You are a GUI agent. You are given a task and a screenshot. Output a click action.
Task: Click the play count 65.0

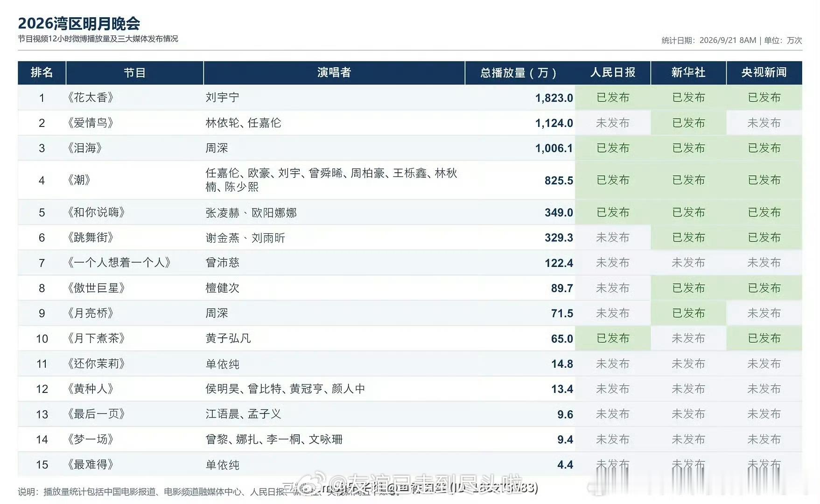[562, 339]
